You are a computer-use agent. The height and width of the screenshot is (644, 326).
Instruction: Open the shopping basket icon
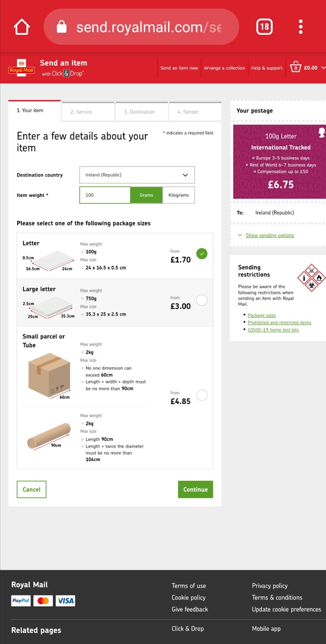click(295, 67)
